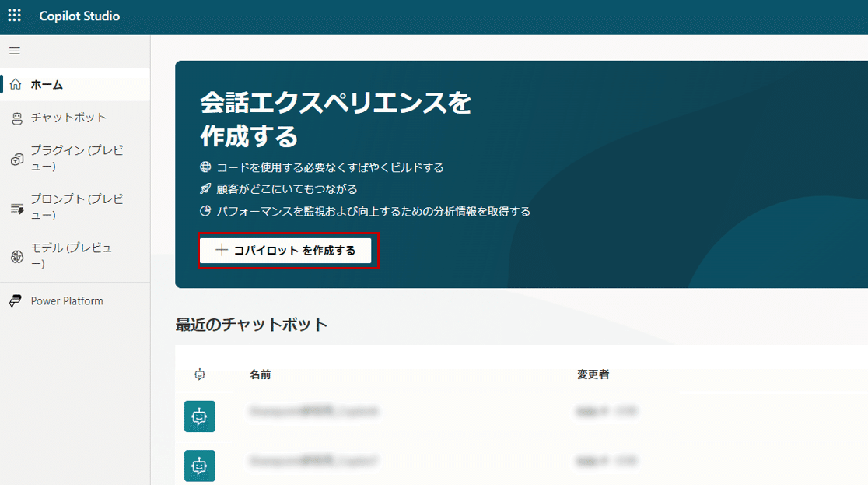The height and width of the screenshot is (485, 868).
Task: Sort by 名前 column header
Action: [261, 374]
